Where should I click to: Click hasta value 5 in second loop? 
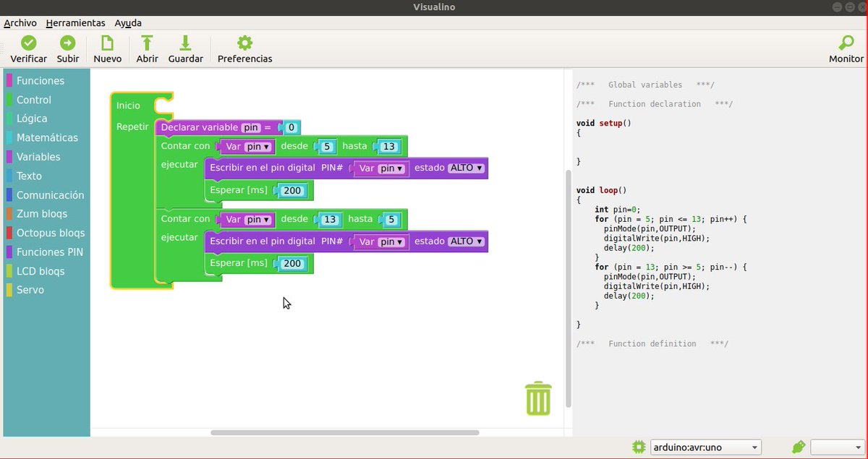pyautogui.click(x=391, y=219)
